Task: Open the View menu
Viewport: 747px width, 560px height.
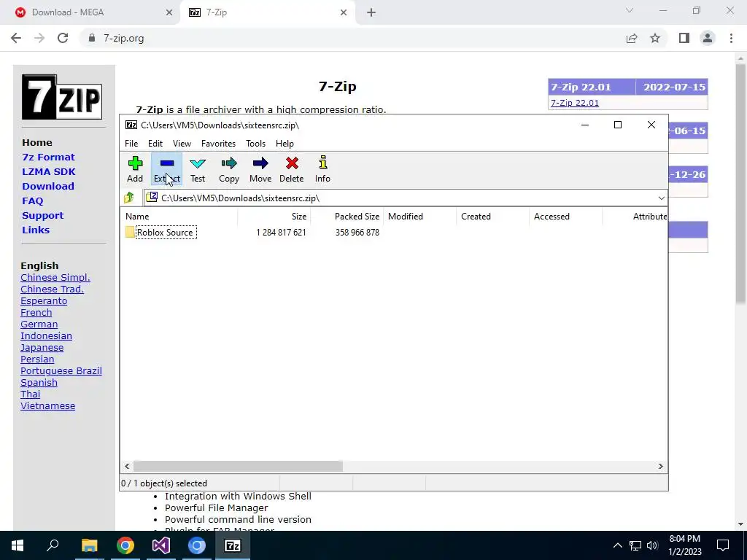Action: pos(182,144)
